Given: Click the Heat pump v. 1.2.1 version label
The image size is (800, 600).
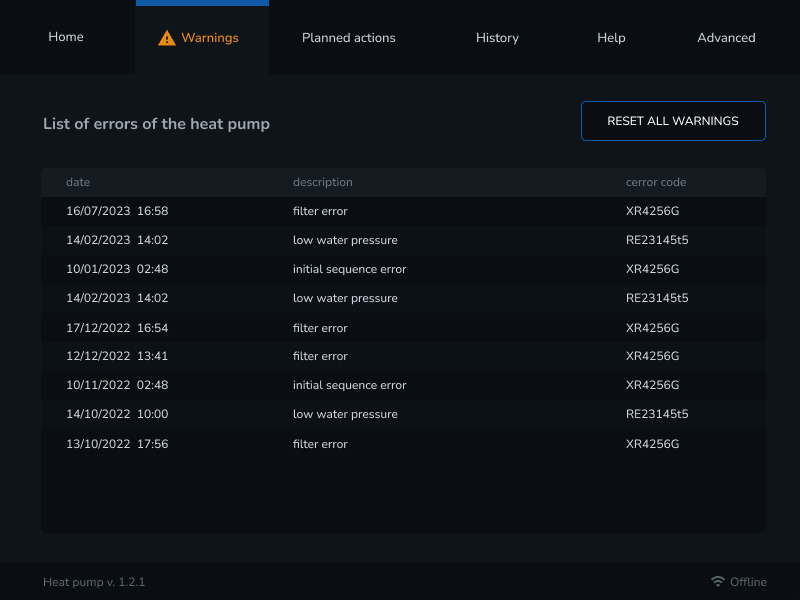Looking at the screenshot, I should [x=94, y=582].
